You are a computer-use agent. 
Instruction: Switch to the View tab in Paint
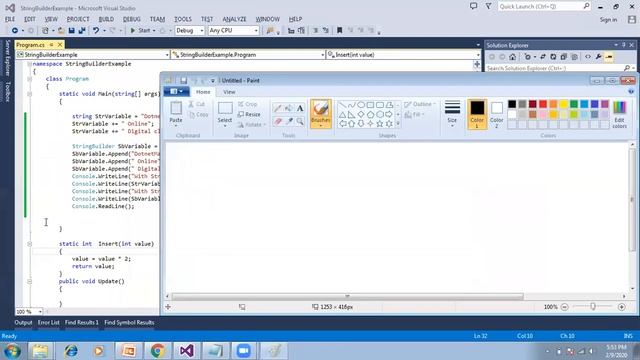point(229,92)
